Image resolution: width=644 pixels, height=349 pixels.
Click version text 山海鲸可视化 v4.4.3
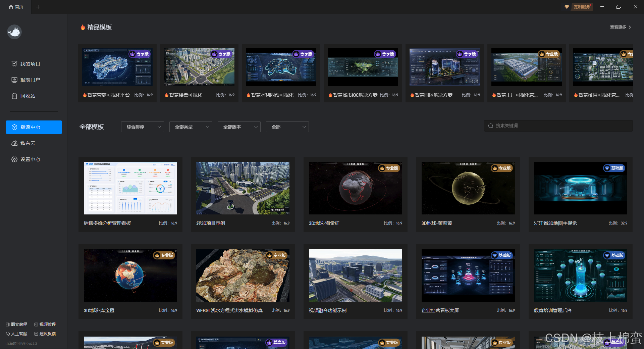(21, 344)
